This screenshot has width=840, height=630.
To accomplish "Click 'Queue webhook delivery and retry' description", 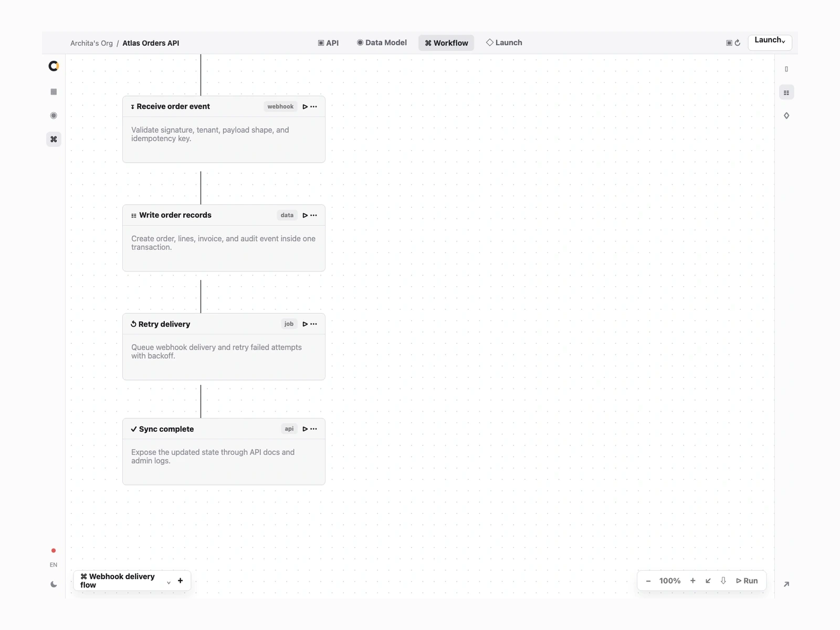I will (216, 352).
